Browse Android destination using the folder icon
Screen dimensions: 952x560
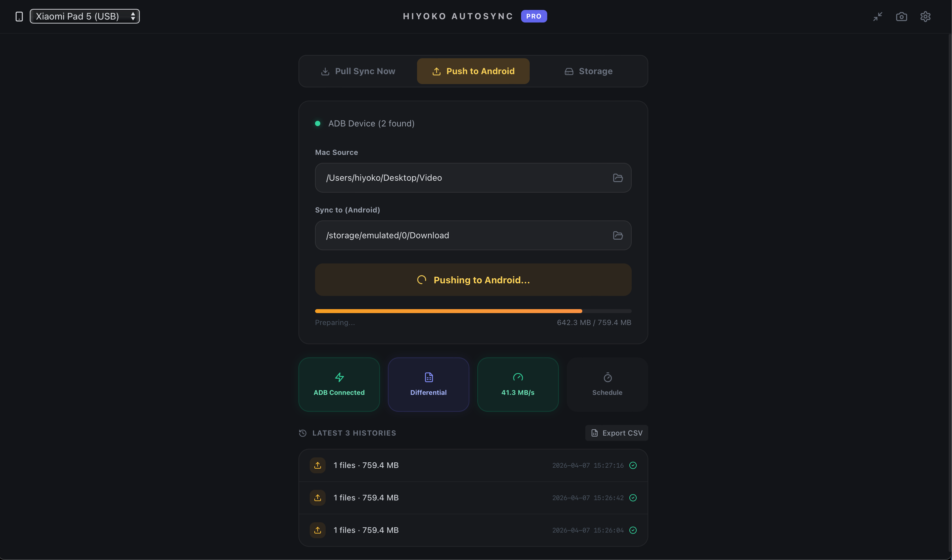pyautogui.click(x=618, y=235)
